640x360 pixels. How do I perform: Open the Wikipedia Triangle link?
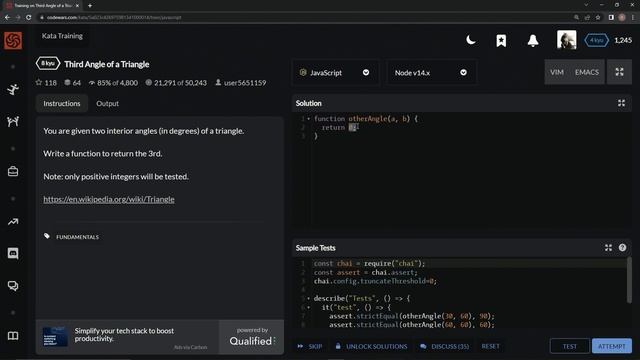[x=109, y=199]
